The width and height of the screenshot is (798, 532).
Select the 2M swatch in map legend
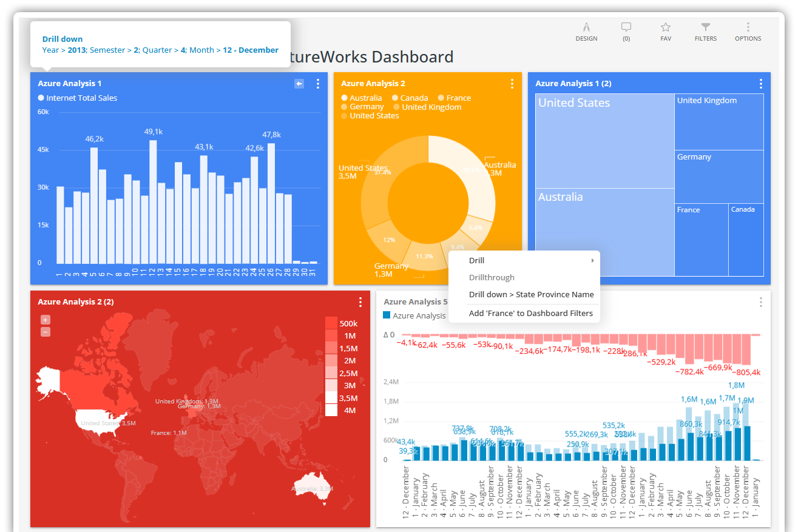(331, 360)
